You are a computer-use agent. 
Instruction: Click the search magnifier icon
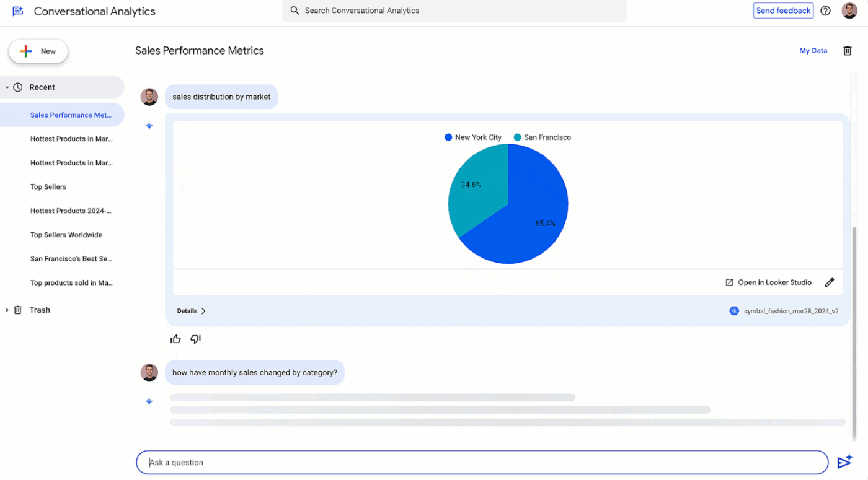click(x=294, y=11)
